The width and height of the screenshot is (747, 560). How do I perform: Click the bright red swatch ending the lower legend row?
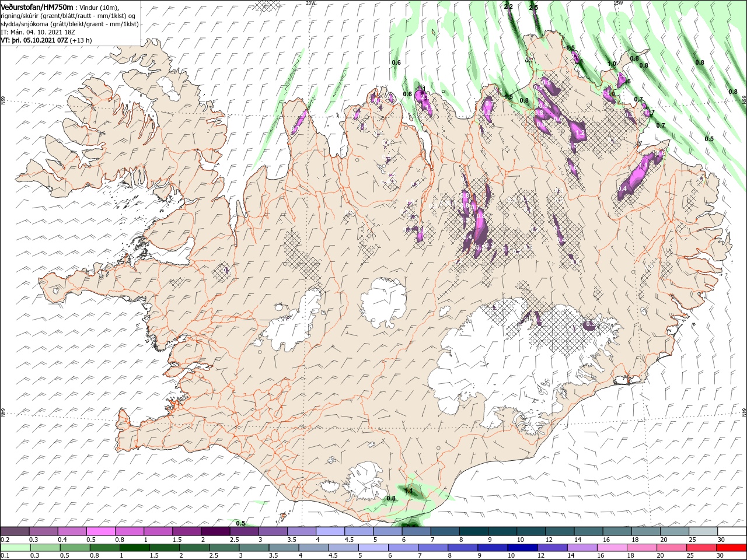732,548
